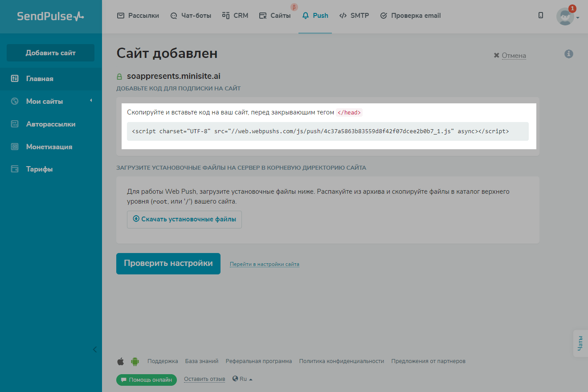Select the Тарифы sidebar item
The width and height of the screenshot is (588, 392).
[x=51, y=169]
